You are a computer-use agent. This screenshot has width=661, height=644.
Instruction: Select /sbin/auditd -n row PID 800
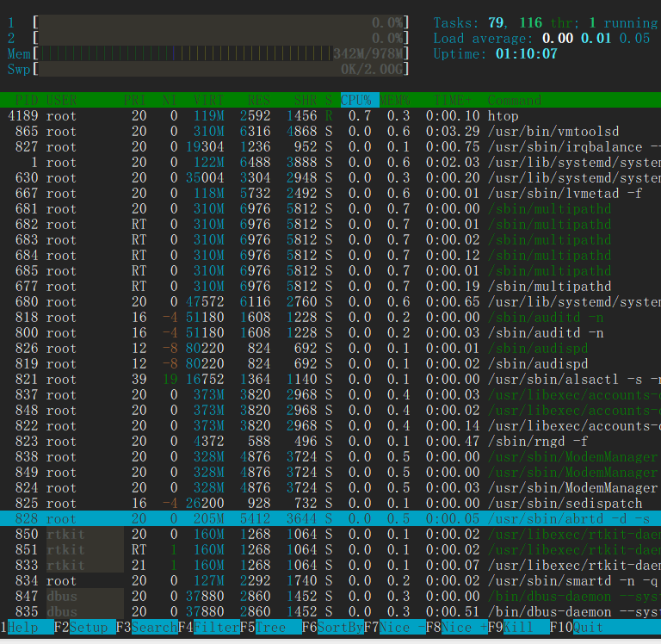pyautogui.click(x=330, y=332)
